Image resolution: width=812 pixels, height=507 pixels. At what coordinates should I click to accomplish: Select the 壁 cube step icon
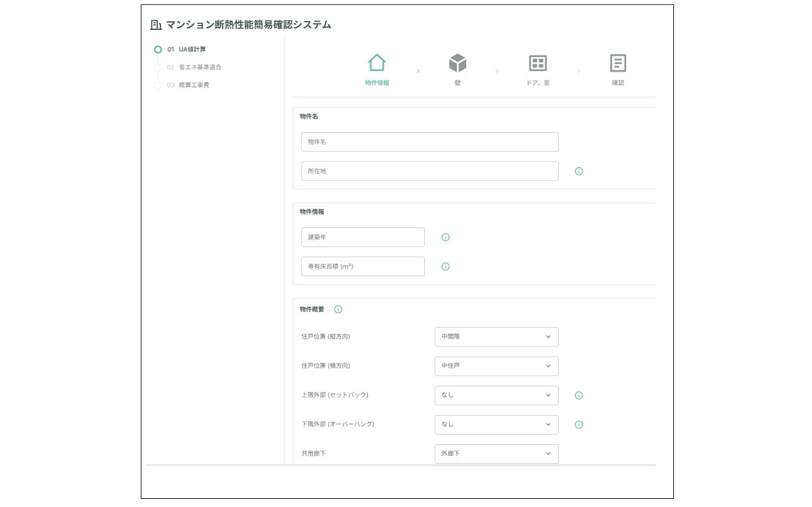[457, 63]
